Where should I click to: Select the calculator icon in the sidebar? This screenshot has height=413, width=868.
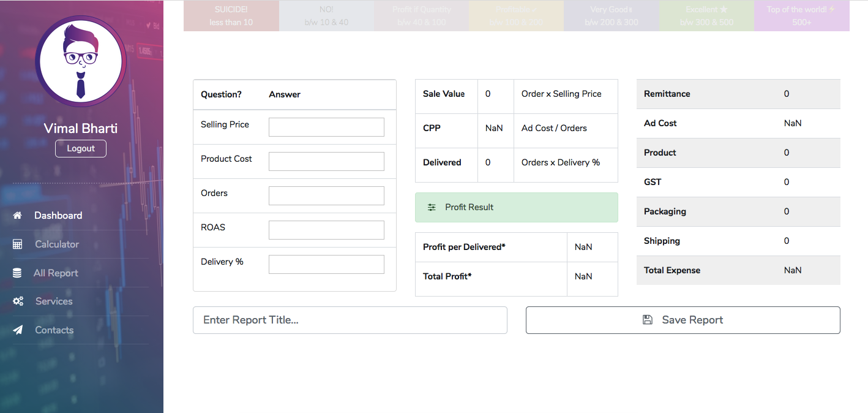[17, 244]
